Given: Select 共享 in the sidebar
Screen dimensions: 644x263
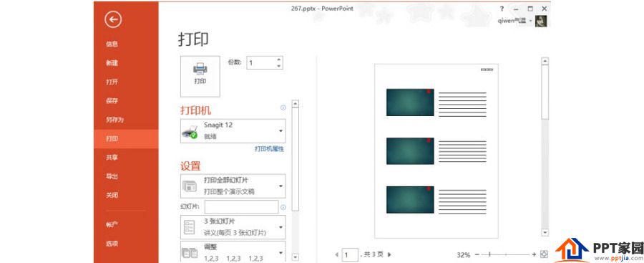Looking at the screenshot, I should 112,158.
